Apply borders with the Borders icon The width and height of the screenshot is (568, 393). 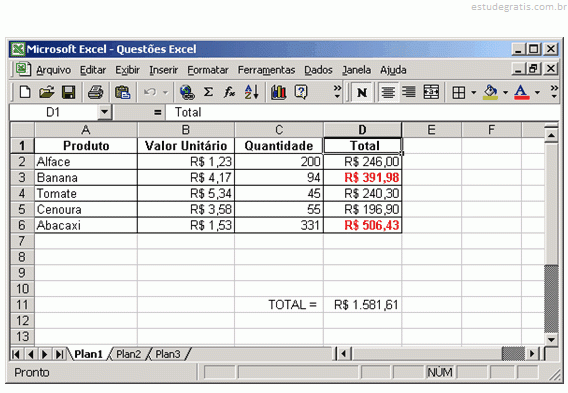tap(459, 93)
